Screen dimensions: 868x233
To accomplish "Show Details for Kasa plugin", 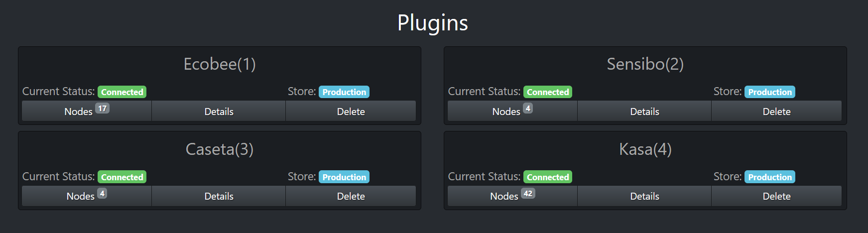I will (x=644, y=196).
